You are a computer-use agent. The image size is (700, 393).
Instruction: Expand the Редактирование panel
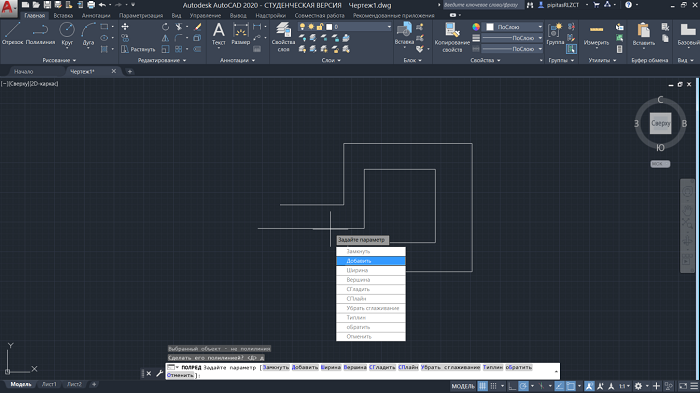tap(162, 60)
